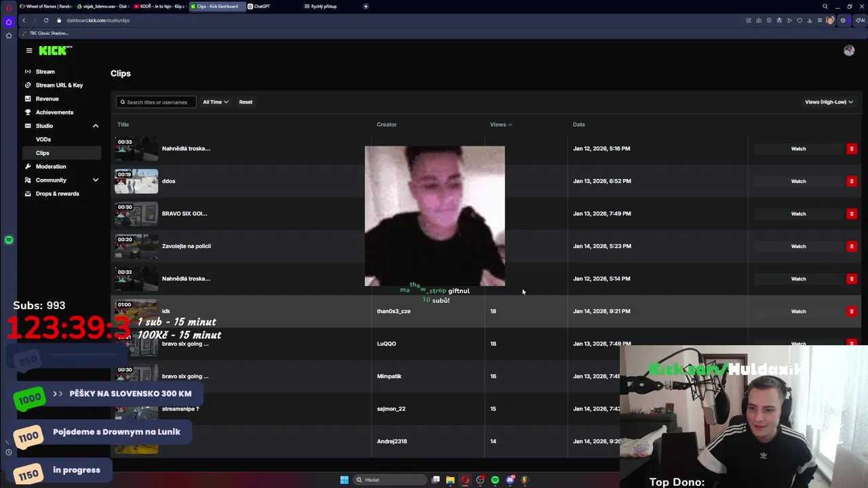
Task: Watch the 'ddos' clip
Action: click(798, 181)
